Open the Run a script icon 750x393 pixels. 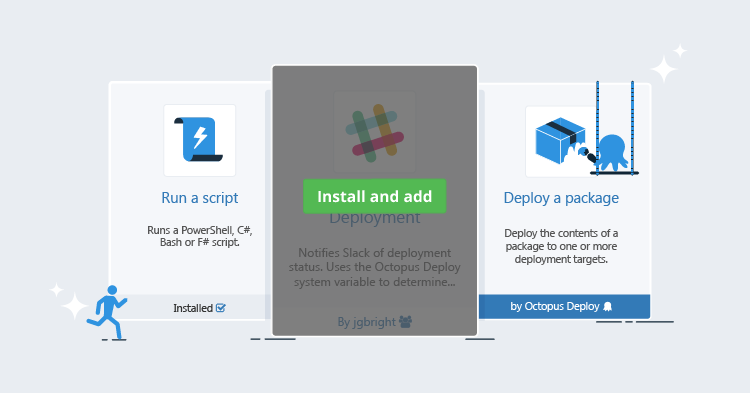199,140
